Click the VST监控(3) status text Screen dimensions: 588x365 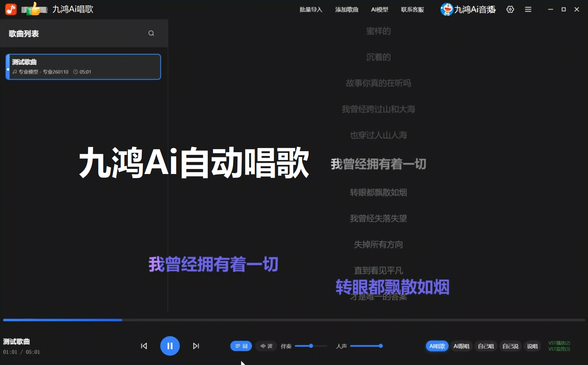coord(559,349)
